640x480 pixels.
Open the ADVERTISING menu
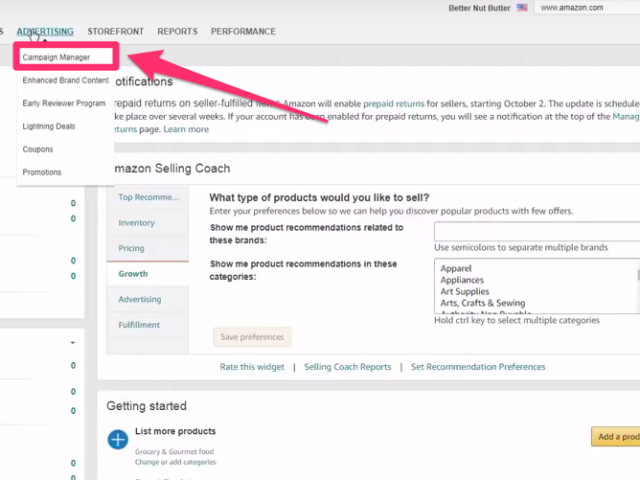pyautogui.click(x=44, y=31)
